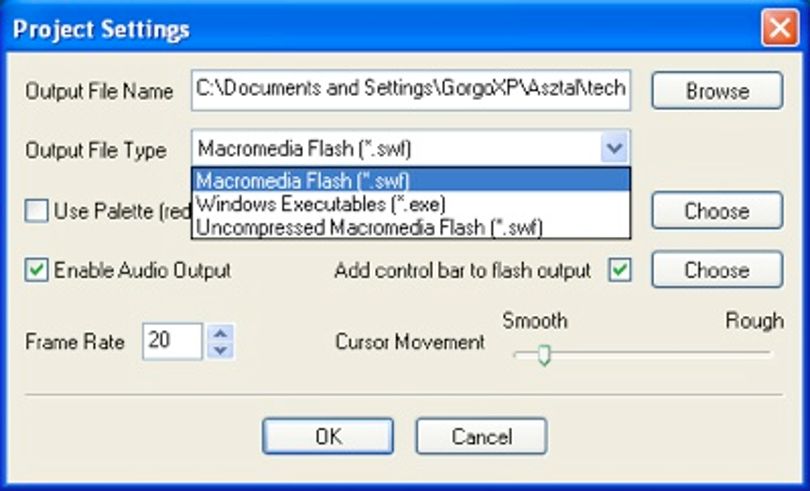Viewport: 810px width, 491px height.
Task: Decrease frame rate with down arrow
Action: [x=221, y=350]
